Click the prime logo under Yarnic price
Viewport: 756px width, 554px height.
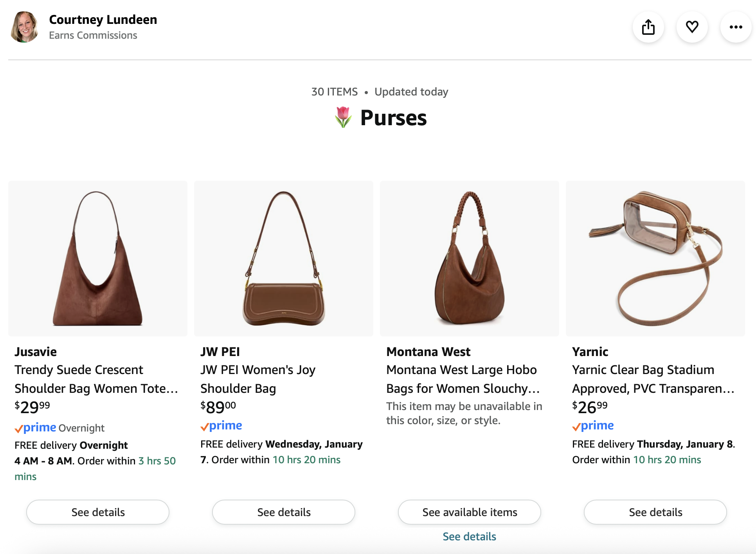[x=593, y=426]
